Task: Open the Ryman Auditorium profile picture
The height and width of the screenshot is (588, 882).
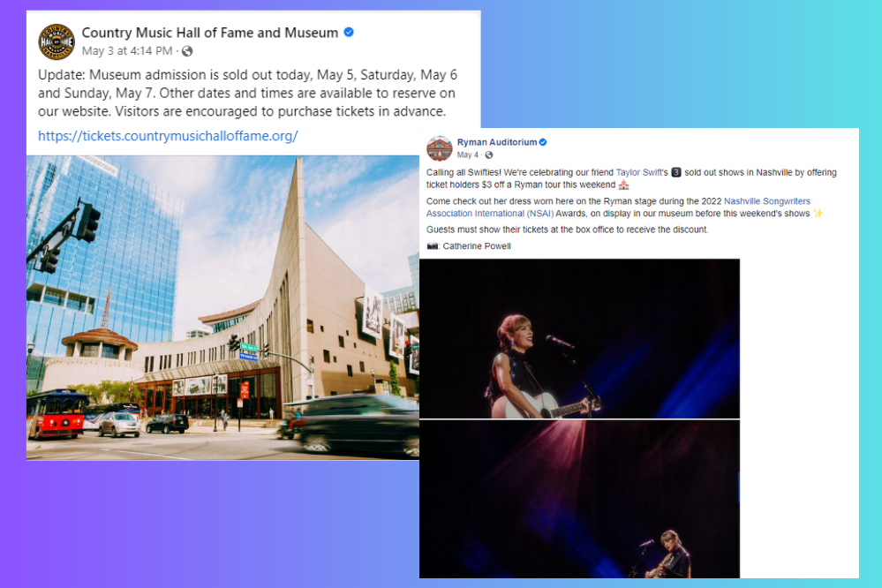Action: pos(440,148)
